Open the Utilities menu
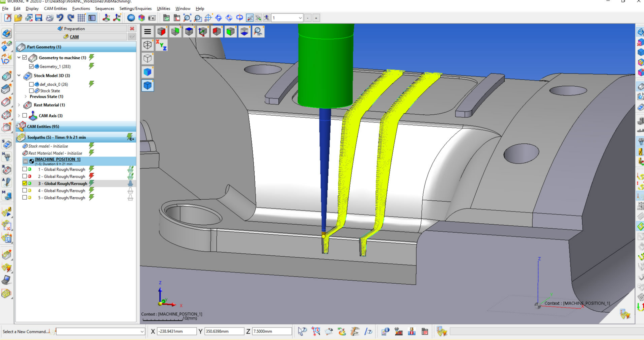 click(x=164, y=8)
